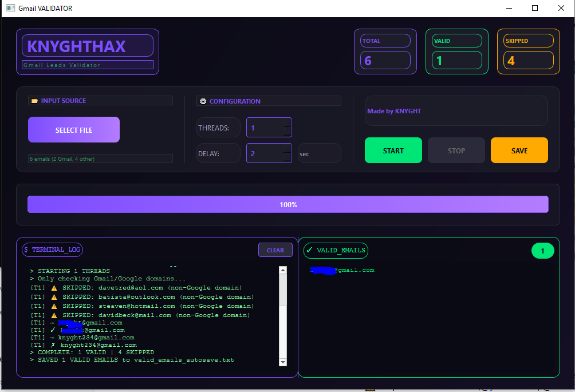Click the warning icon on davidbeck@mail.com line

[54, 315]
